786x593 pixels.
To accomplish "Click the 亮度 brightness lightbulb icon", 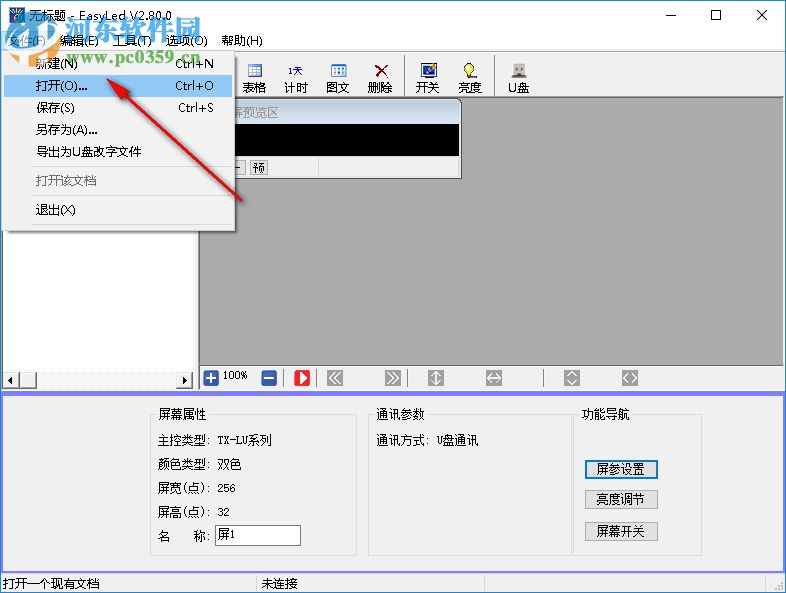I will tap(470, 78).
